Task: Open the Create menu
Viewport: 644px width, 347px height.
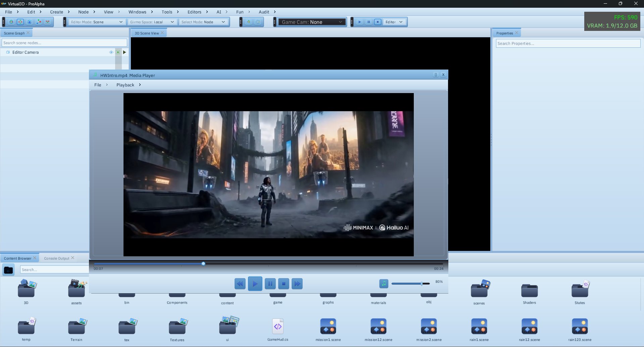Action: (56, 12)
